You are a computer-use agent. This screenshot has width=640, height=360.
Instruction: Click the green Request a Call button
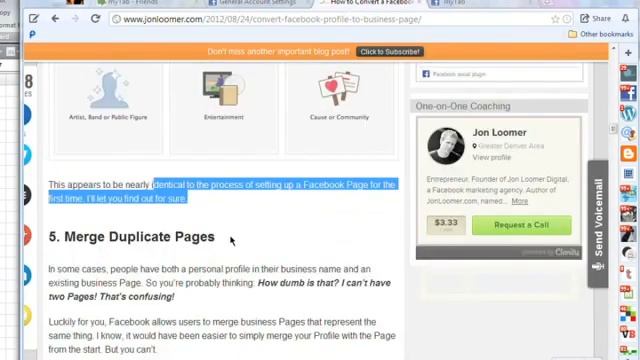coord(522,225)
